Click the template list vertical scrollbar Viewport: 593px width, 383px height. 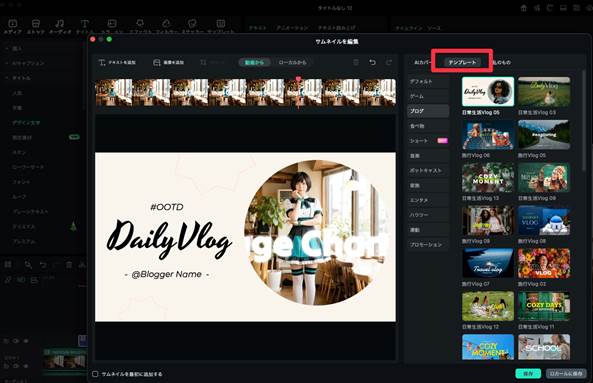tap(584, 121)
